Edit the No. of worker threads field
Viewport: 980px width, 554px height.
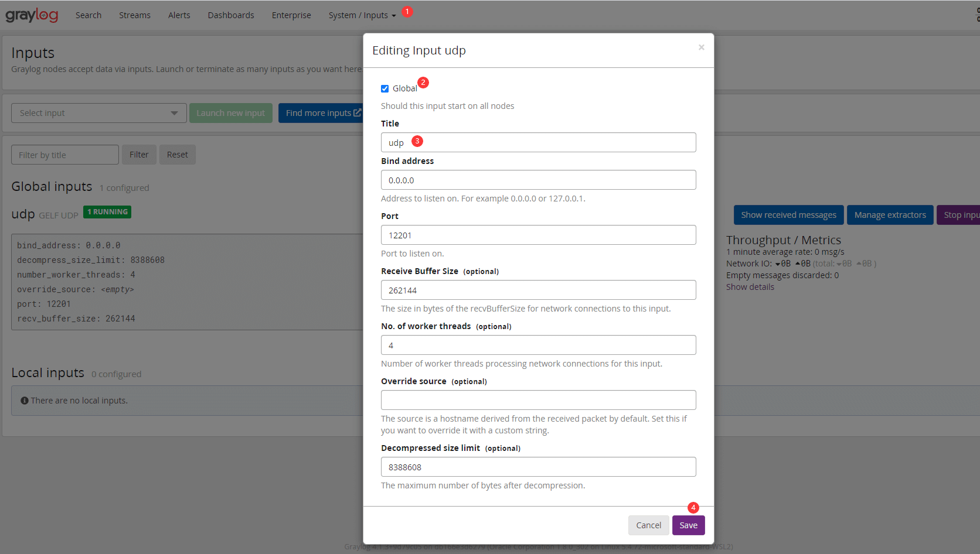pos(539,345)
